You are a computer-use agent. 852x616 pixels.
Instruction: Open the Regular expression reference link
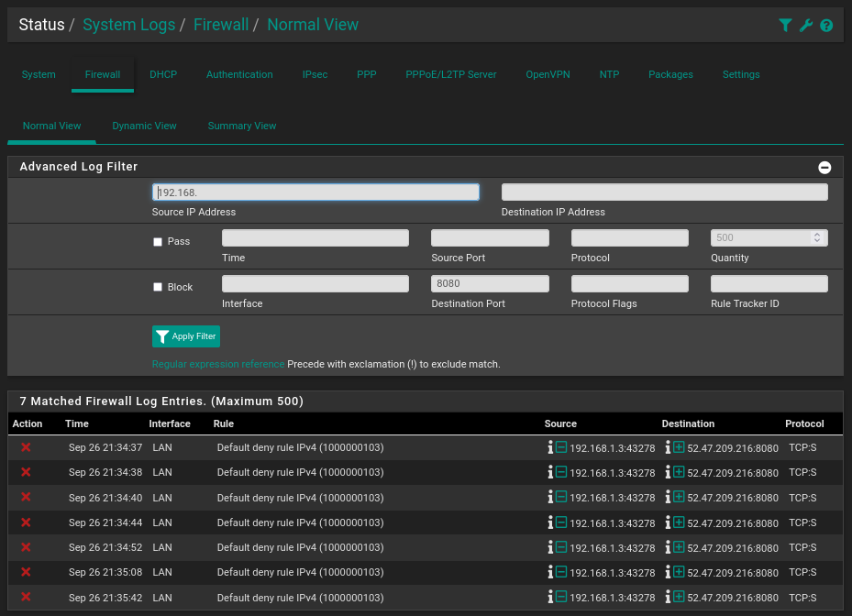pos(218,364)
